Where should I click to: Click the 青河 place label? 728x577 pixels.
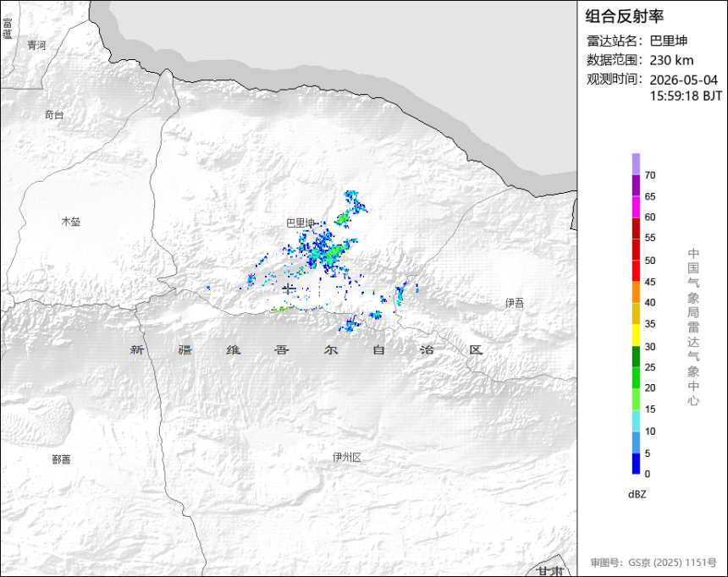coord(36,45)
